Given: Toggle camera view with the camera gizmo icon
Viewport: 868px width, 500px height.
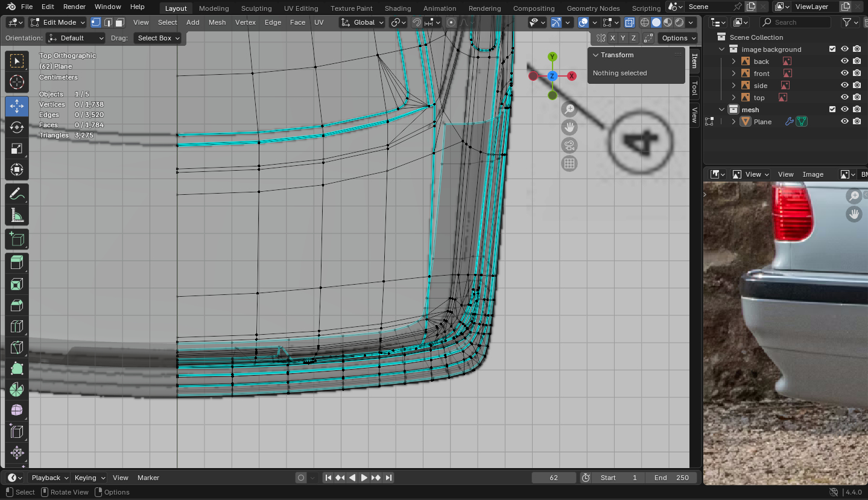Looking at the screenshot, I should click(569, 145).
